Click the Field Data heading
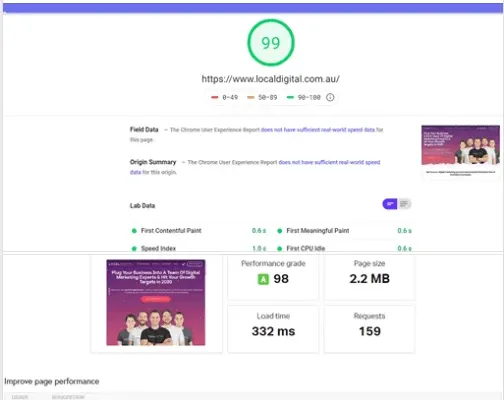 click(144, 130)
